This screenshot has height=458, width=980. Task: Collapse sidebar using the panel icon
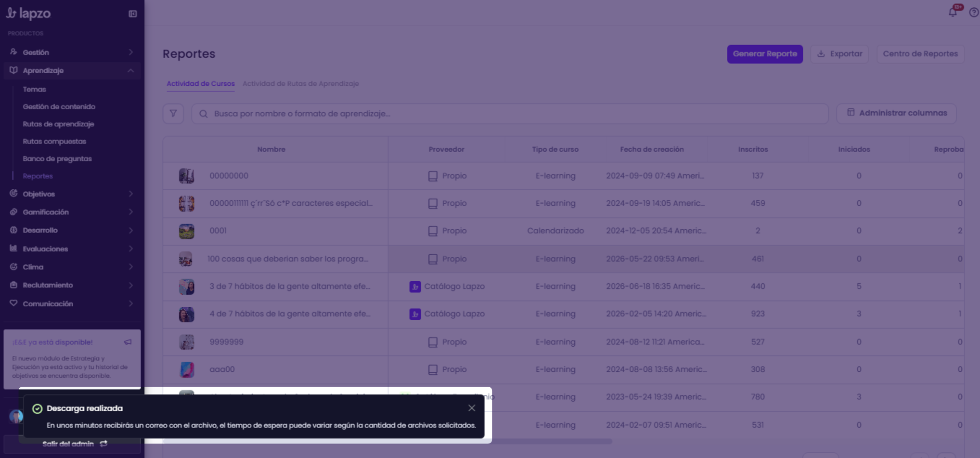[x=133, y=13]
